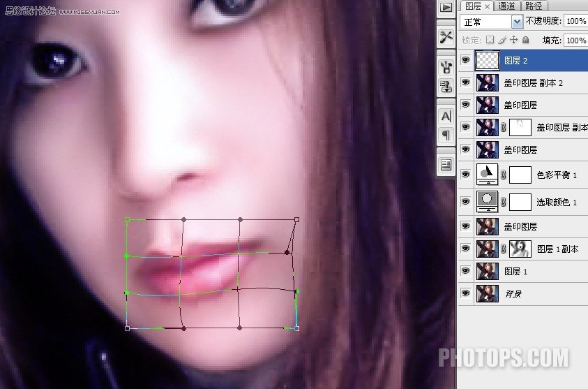
Task: Select layer named 背景
Action: (x=513, y=293)
